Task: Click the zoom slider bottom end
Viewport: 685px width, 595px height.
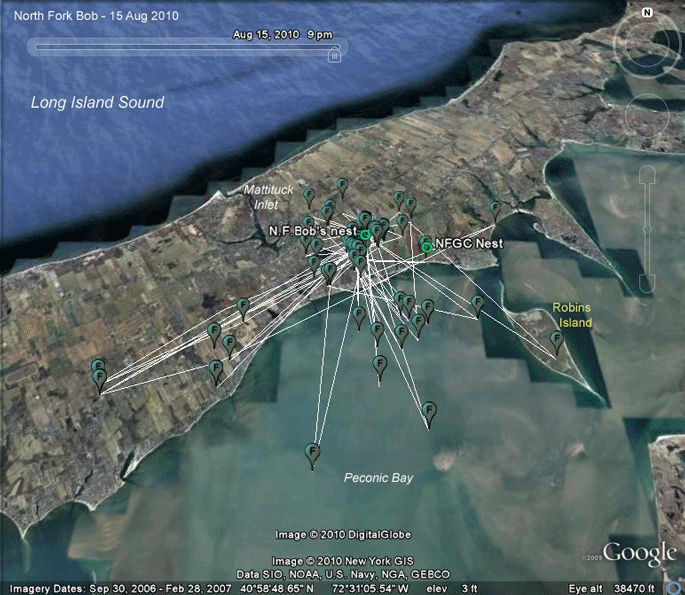Action: 647,283
